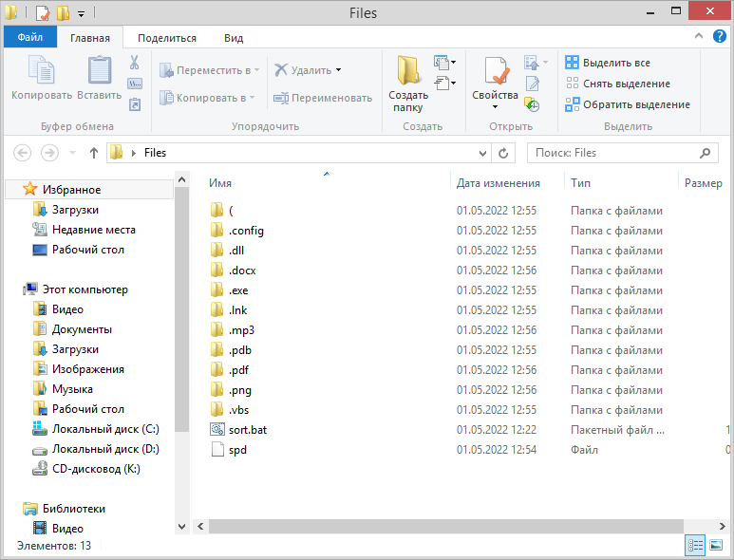This screenshot has height=560, width=734.
Task: Click Deselect (Снять выделение) button
Action: coord(617,84)
